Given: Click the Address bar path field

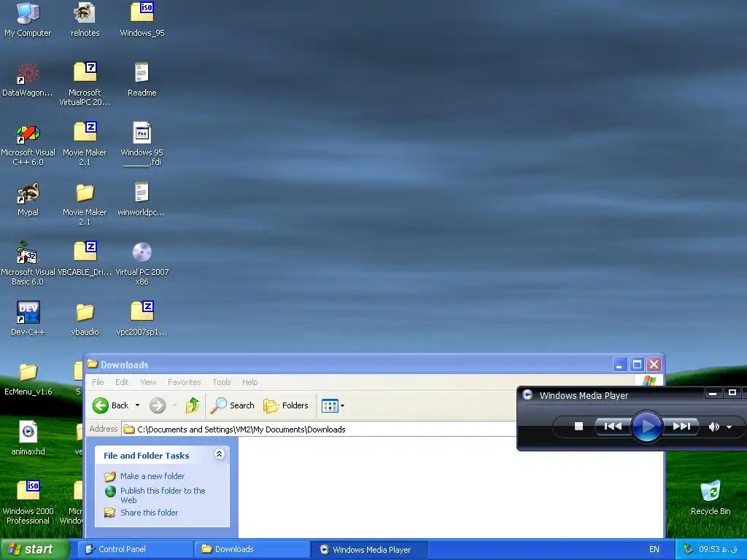Looking at the screenshot, I should click(320, 429).
